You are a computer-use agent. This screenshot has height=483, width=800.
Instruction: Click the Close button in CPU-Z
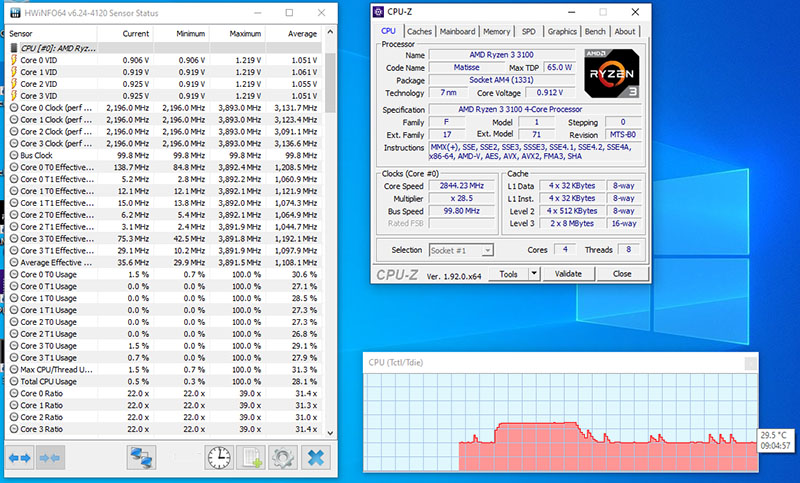click(622, 274)
